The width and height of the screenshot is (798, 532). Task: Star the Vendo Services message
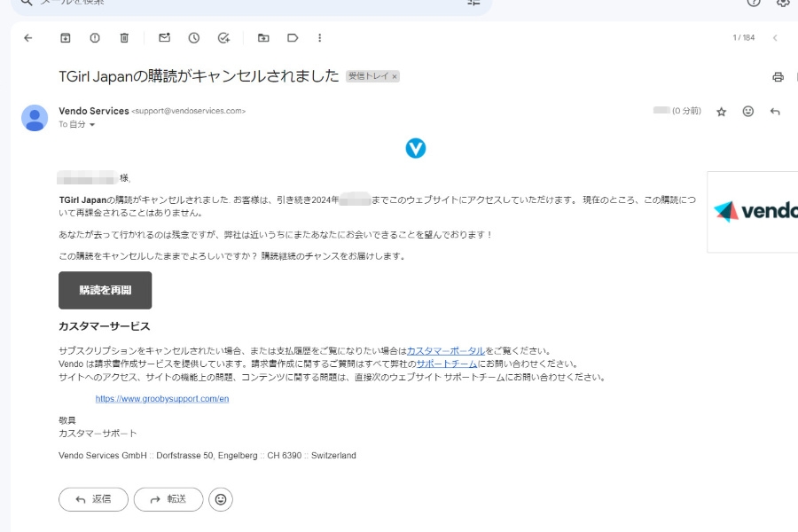tap(721, 112)
